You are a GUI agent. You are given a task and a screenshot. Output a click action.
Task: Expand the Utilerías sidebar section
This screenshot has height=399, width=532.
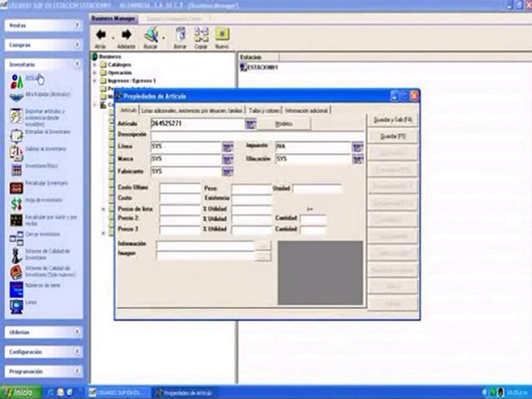[77, 332]
